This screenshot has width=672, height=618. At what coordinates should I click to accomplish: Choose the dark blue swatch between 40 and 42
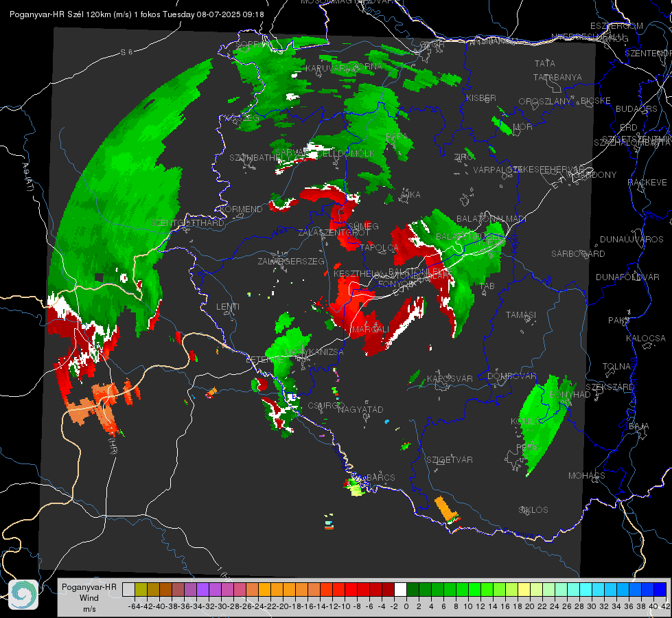(x=660, y=589)
